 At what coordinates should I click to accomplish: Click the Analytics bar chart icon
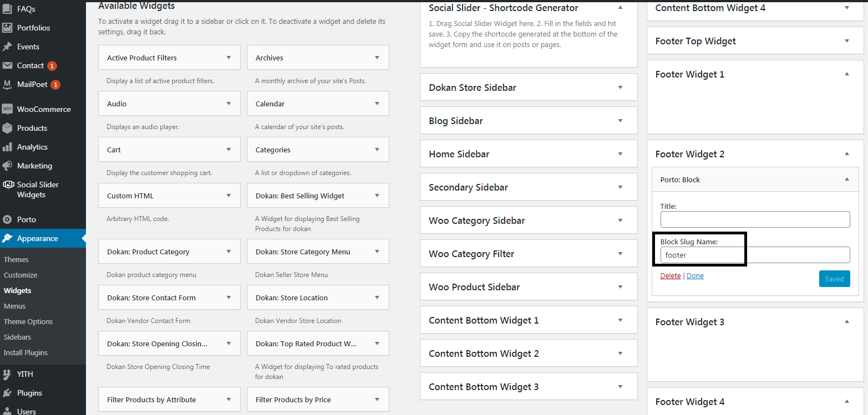pyautogui.click(x=7, y=147)
